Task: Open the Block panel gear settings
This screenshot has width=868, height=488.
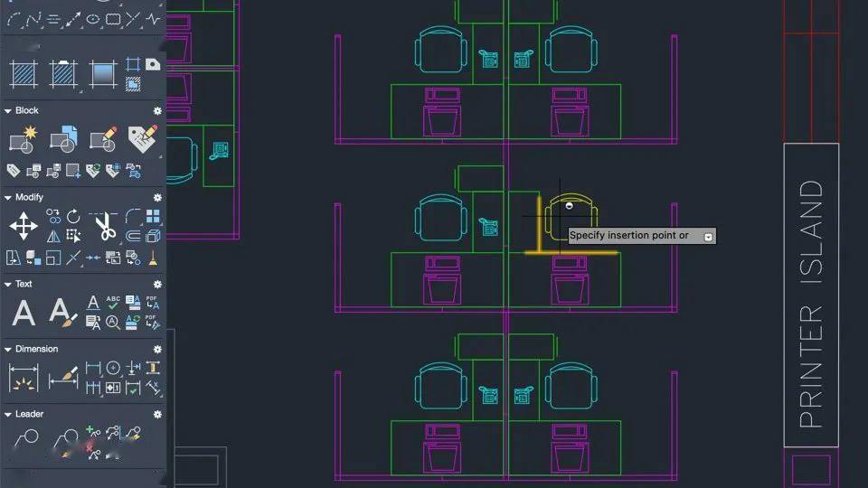Action: coord(157,110)
